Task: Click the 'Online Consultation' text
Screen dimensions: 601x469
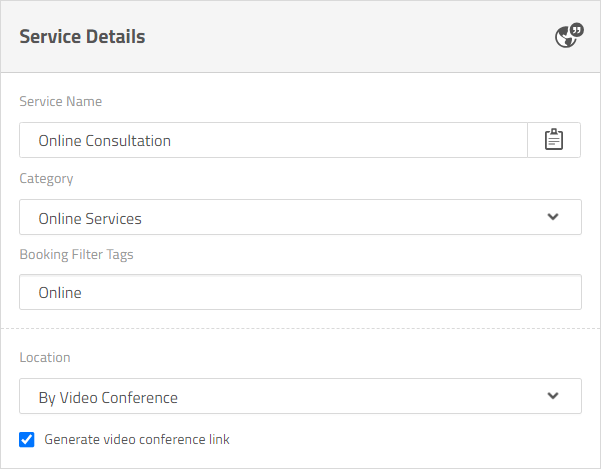Action: coord(105,141)
